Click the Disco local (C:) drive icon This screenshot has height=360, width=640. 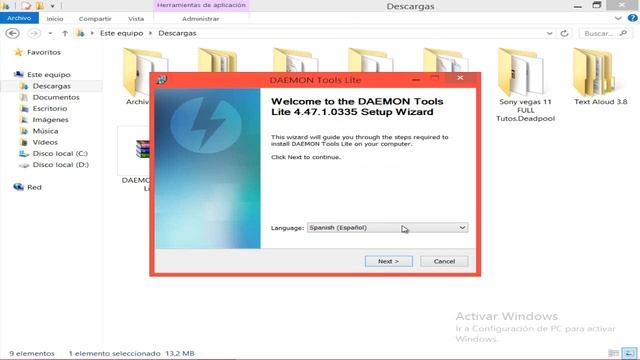click(x=24, y=154)
